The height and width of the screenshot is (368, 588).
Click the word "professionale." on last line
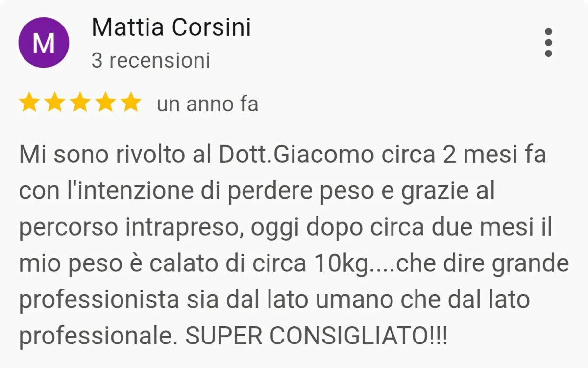pyautogui.click(x=99, y=337)
